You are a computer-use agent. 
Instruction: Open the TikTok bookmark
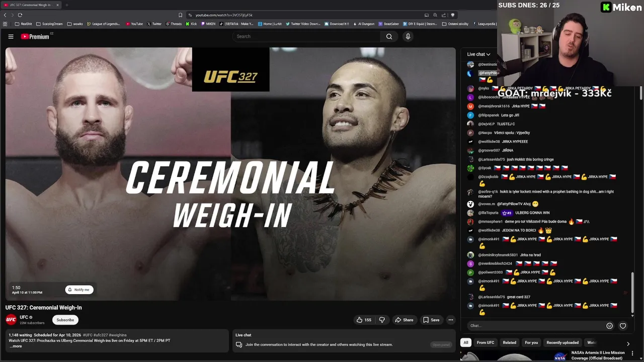(236, 24)
